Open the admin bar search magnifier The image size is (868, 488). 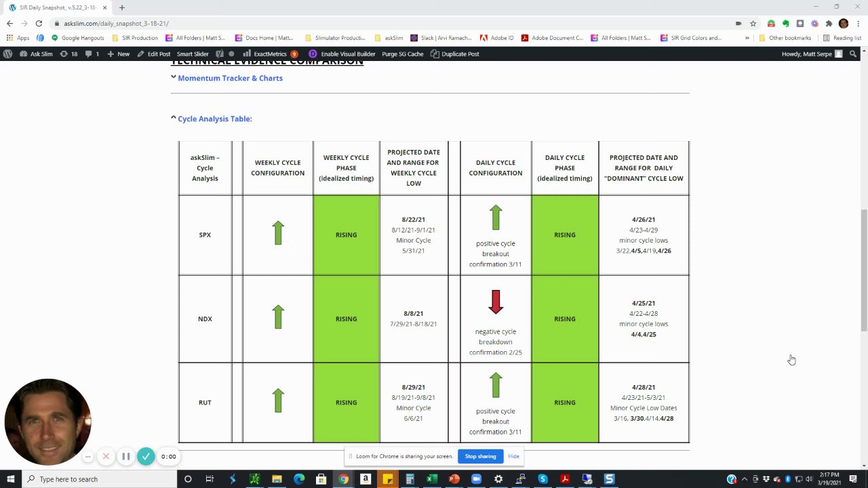[853, 54]
